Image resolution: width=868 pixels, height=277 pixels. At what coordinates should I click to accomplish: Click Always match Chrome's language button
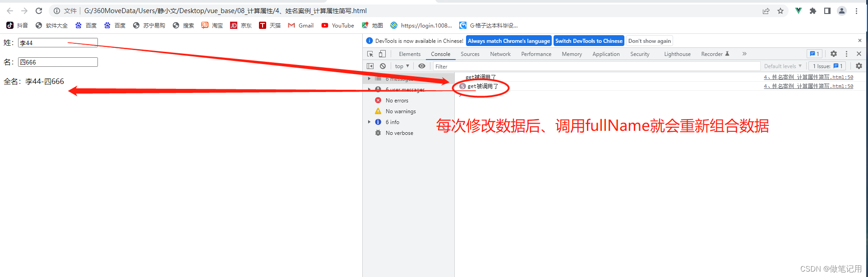tap(509, 41)
